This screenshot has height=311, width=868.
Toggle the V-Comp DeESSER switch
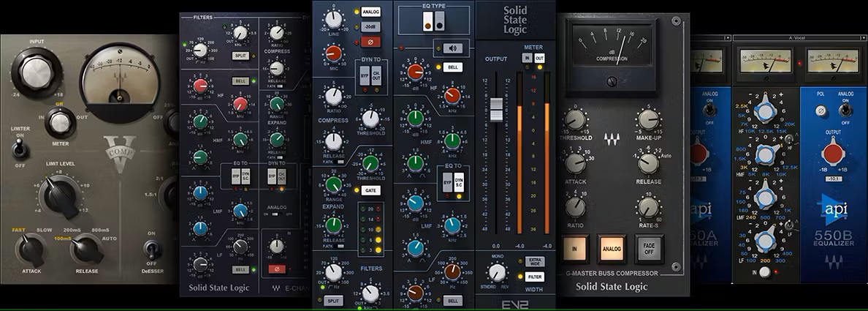pyautogui.click(x=152, y=249)
